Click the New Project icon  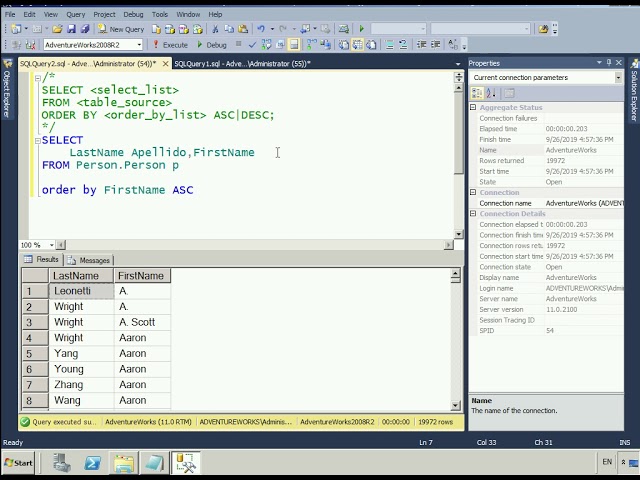click(16, 29)
